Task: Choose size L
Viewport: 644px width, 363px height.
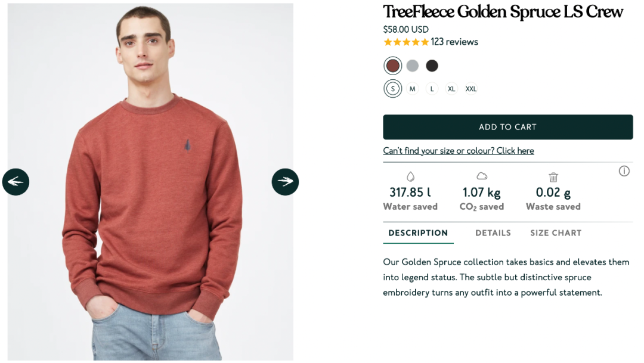Action: (x=432, y=89)
